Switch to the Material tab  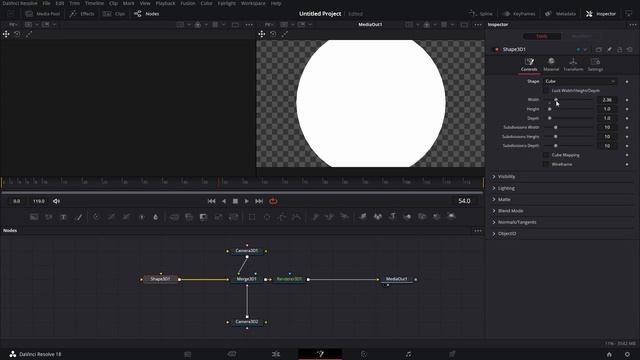tap(551, 64)
